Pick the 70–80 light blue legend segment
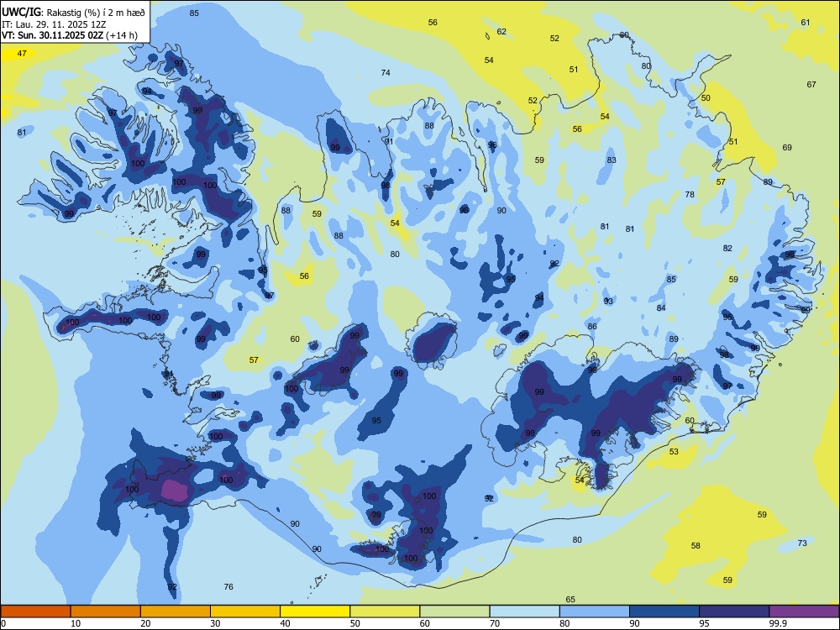The height and width of the screenshot is (630, 840). [524, 612]
